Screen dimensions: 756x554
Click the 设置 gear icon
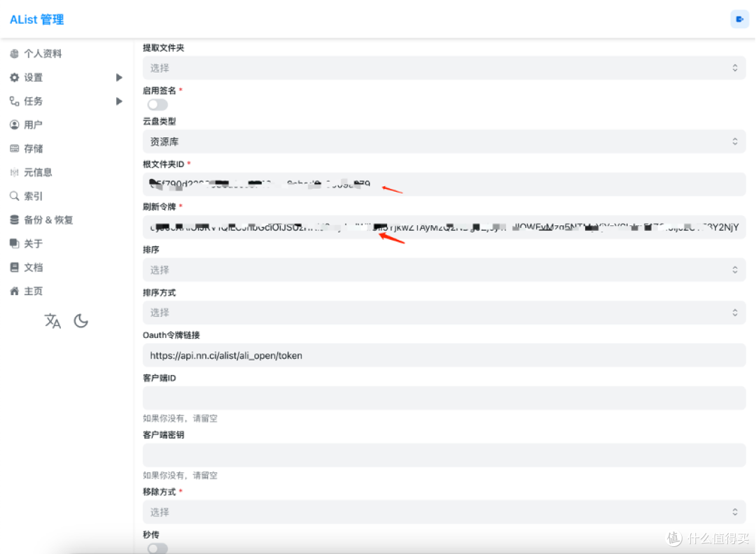[x=15, y=78]
